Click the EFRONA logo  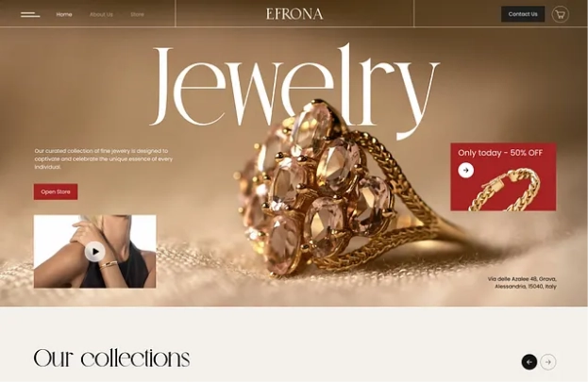[x=294, y=14]
